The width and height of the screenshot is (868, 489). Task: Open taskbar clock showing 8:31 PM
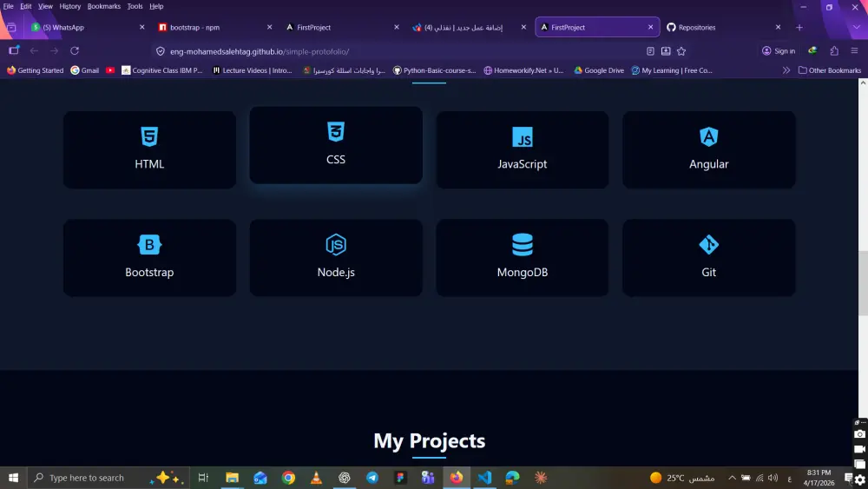819,478
